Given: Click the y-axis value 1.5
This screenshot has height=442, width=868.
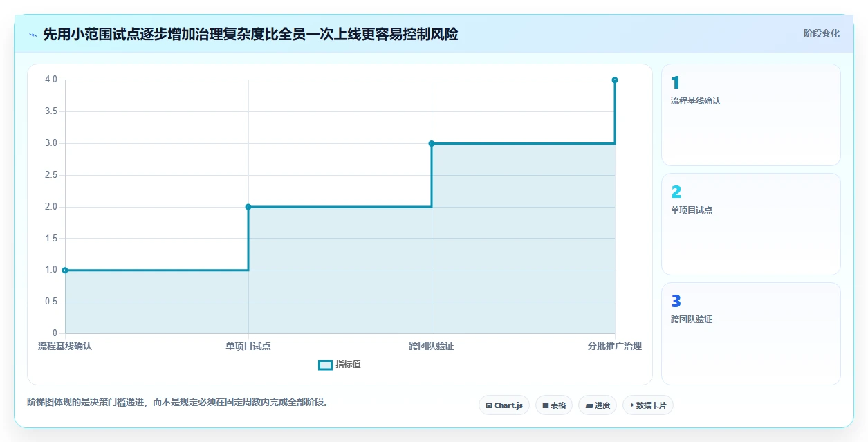Looking at the screenshot, I should point(51,239).
